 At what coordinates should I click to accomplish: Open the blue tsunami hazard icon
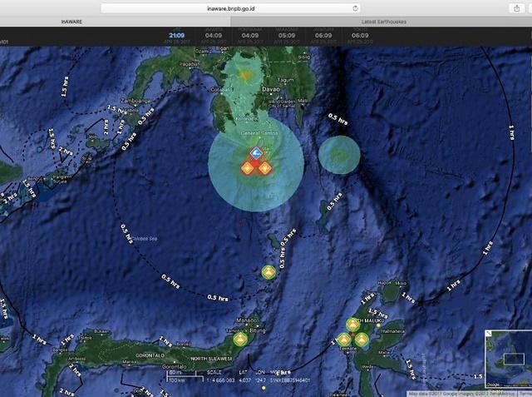pos(257,153)
